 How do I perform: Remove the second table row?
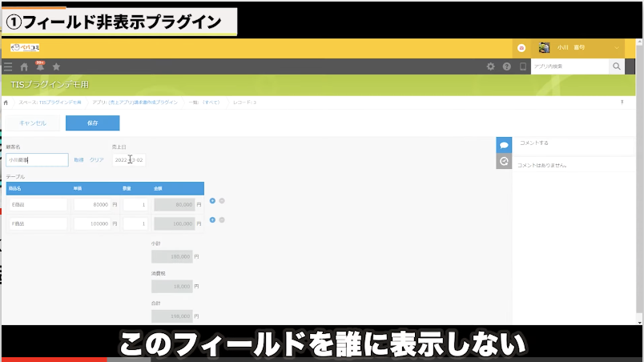pos(222,219)
